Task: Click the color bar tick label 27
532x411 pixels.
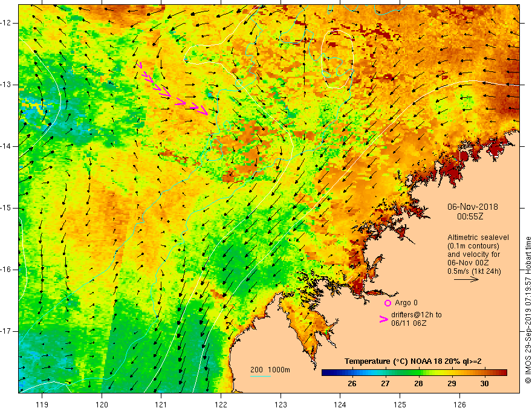Action: [385, 384]
